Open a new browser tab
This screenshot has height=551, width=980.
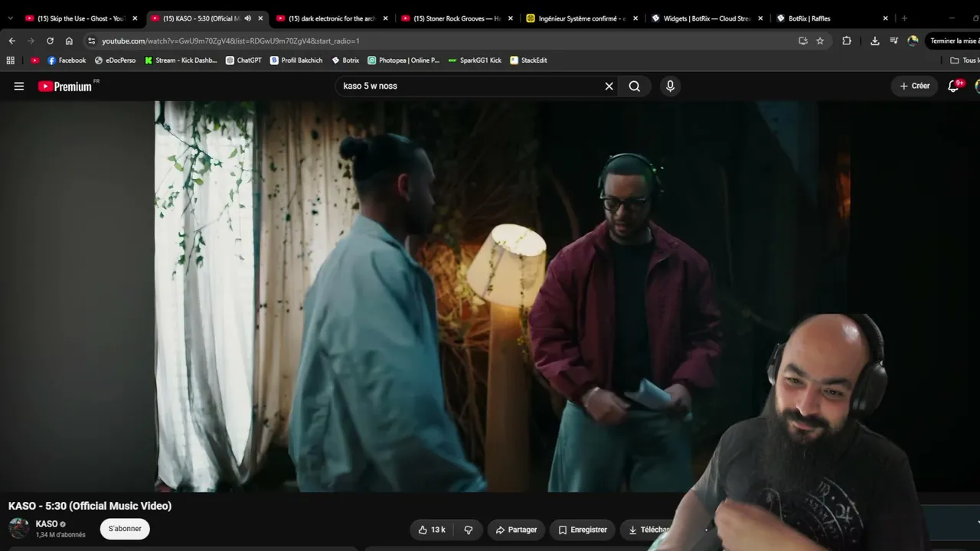[904, 18]
